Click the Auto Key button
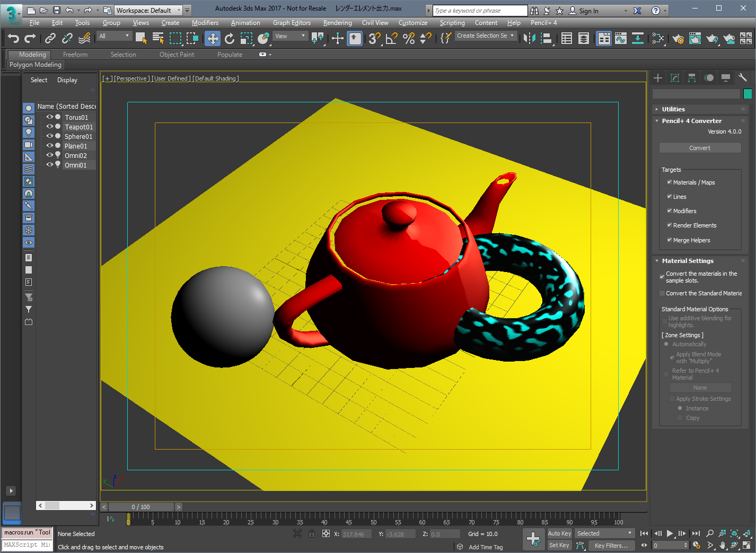The image size is (756, 553). click(x=559, y=533)
